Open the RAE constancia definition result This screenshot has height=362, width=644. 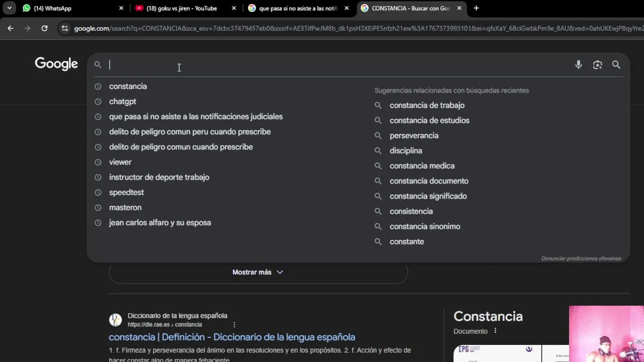click(232, 337)
